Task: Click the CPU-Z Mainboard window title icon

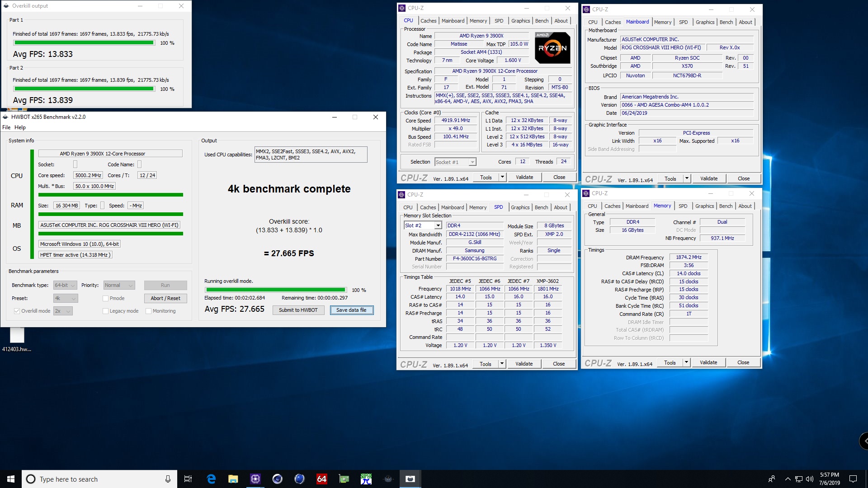Action: (x=586, y=9)
